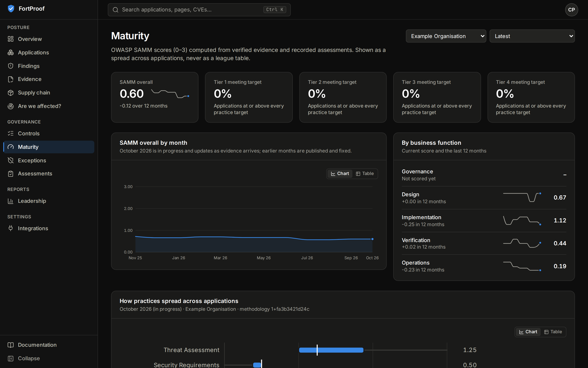Click the Oct 26 data point on chart
This screenshot has width=588, height=368.
tap(372, 239)
